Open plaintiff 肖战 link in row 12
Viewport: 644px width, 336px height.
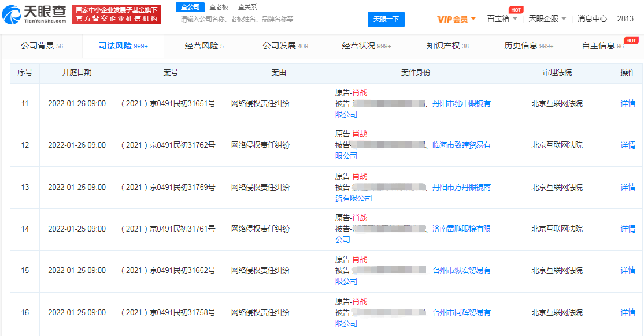pos(360,134)
